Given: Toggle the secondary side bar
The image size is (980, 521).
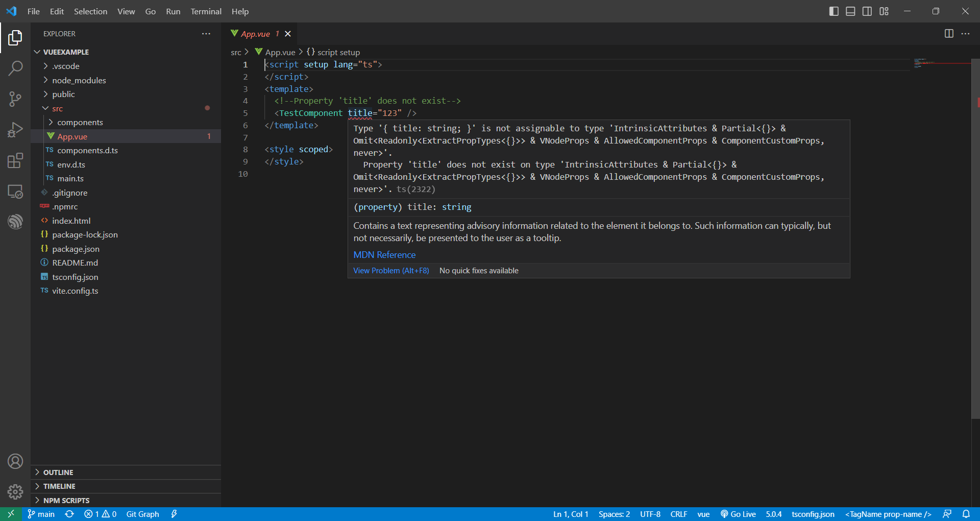Looking at the screenshot, I should coord(867,11).
